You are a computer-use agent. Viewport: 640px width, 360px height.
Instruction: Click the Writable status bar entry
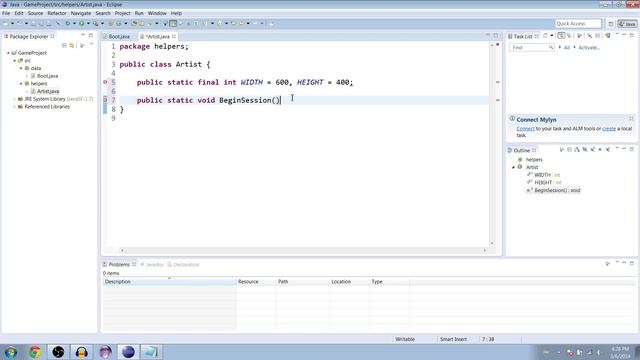click(x=405, y=339)
